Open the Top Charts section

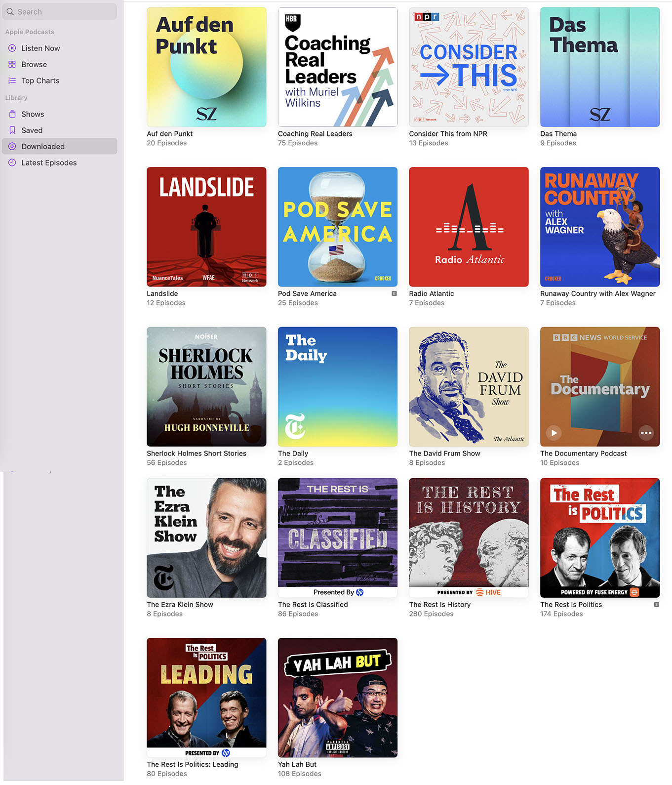tap(40, 81)
